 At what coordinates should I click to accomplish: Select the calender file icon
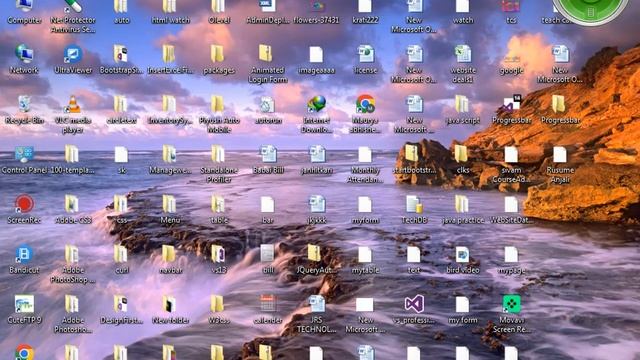pyautogui.click(x=268, y=304)
